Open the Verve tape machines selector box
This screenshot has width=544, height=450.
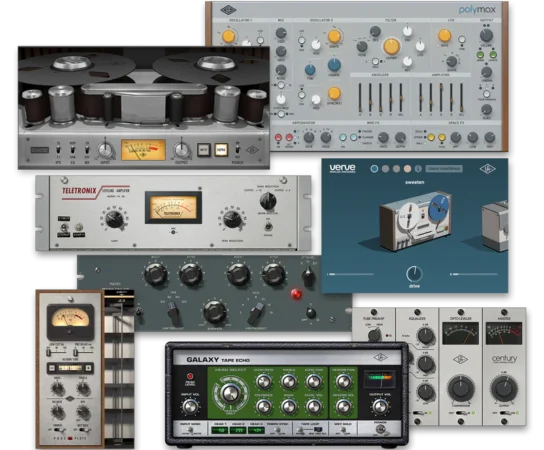444,169
